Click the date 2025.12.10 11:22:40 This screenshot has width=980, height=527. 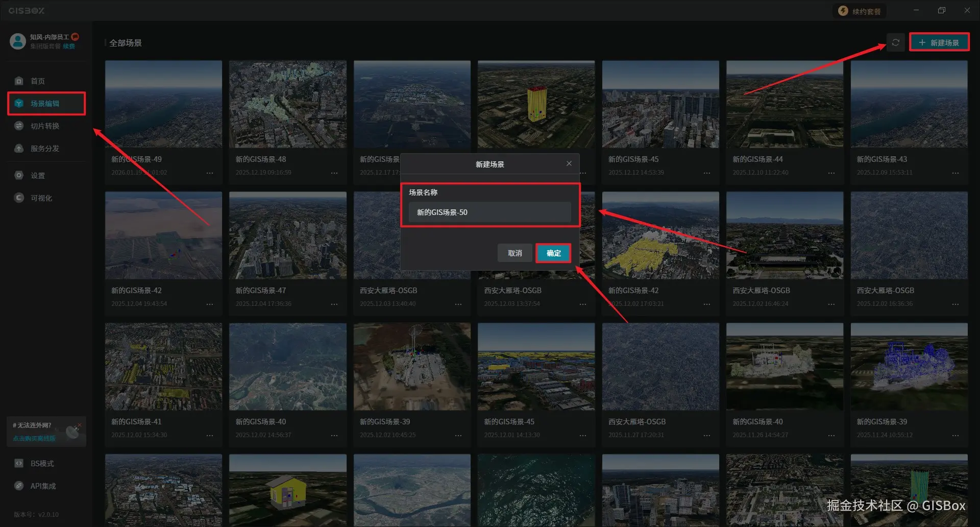(x=761, y=173)
